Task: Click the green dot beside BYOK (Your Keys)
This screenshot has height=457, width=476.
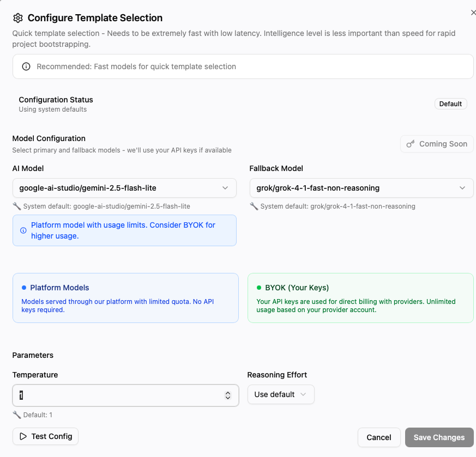Action: point(259,288)
